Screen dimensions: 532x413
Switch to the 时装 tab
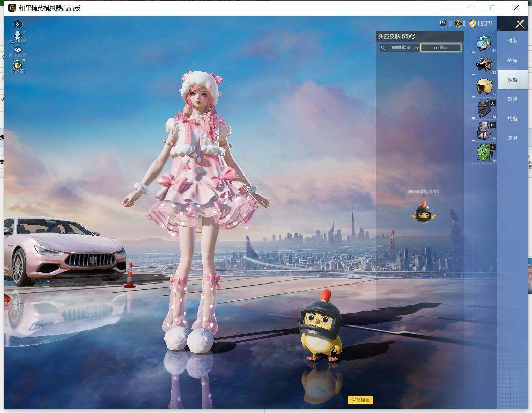click(x=513, y=41)
